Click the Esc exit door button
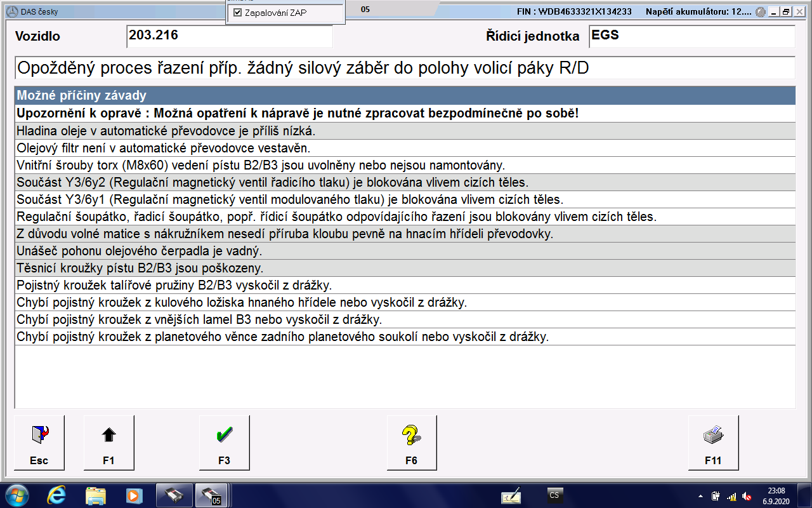This screenshot has width=812, height=508. click(x=39, y=443)
